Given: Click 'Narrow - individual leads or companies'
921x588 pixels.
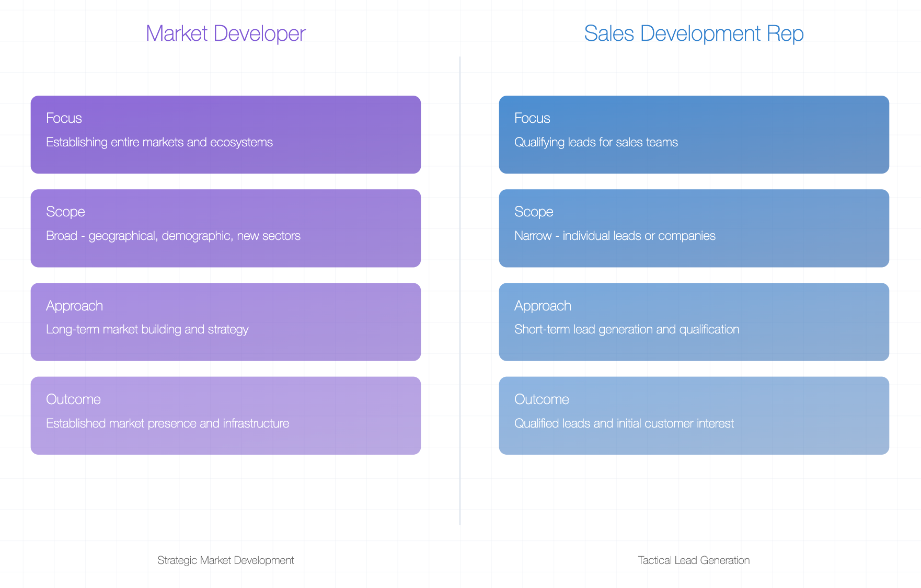Looking at the screenshot, I should point(615,236).
